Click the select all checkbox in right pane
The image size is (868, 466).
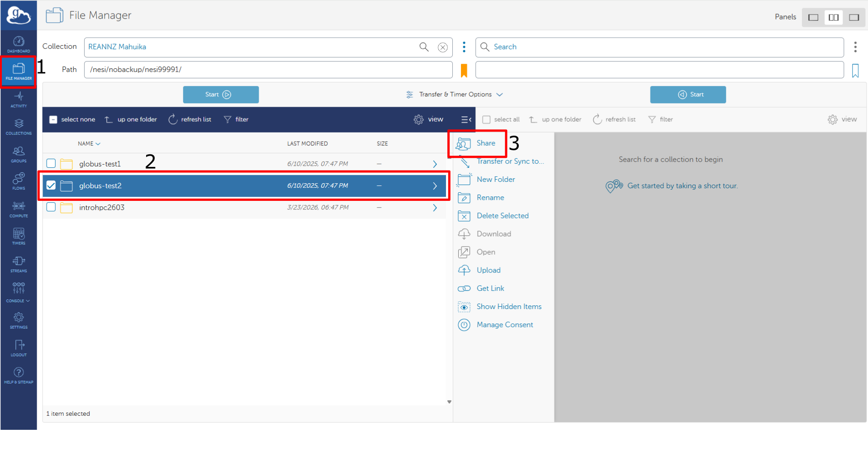486,119
